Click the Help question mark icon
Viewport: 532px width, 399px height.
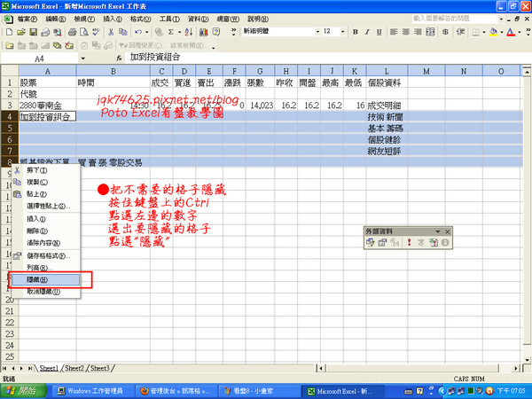tap(216, 32)
